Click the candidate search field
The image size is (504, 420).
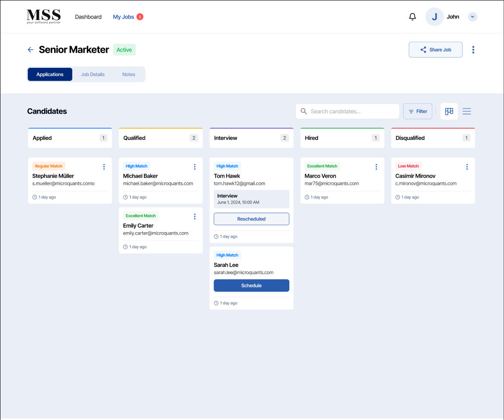tap(347, 111)
